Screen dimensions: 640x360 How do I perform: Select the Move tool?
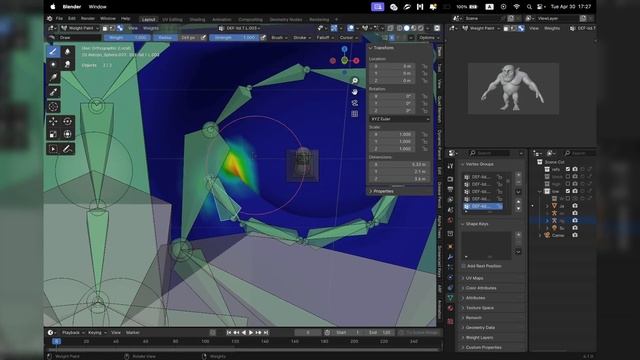(53, 121)
